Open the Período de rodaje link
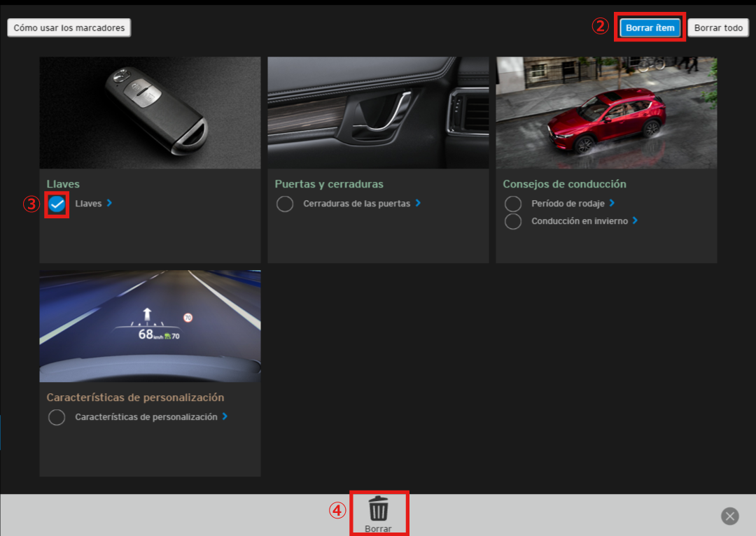The height and width of the screenshot is (536, 756). [x=568, y=203]
